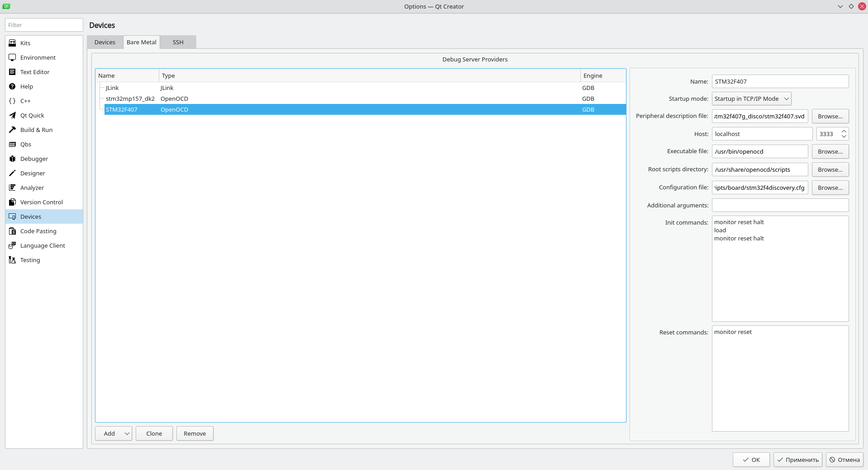Open the Analyzer icon
Screen dimensions: 868x470
(12, 188)
